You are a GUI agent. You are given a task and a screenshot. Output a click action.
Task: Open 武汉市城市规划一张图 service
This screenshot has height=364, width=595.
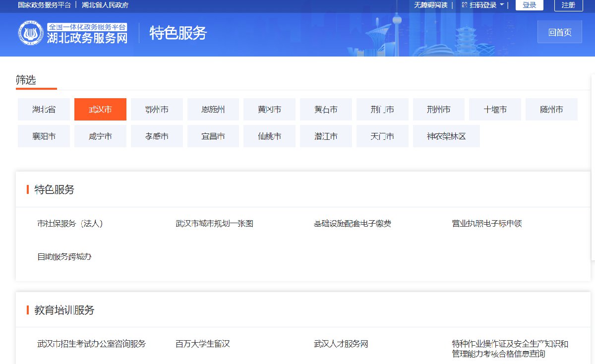point(214,224)
